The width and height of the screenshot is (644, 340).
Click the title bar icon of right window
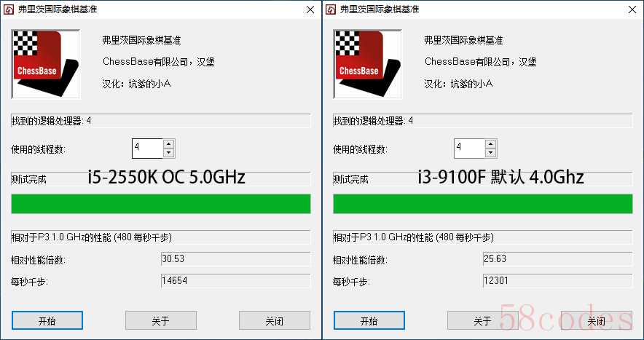click(x=330, y=9)
